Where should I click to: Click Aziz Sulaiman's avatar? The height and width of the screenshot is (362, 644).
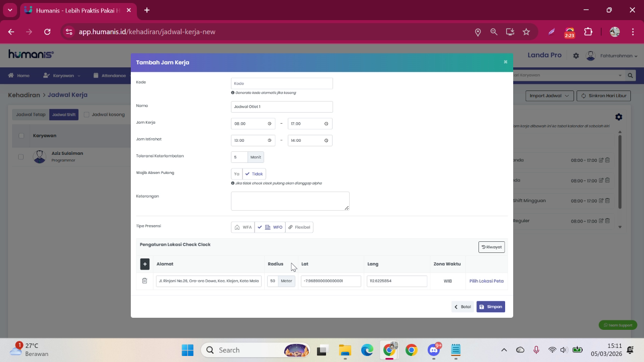tap(40, 157)
